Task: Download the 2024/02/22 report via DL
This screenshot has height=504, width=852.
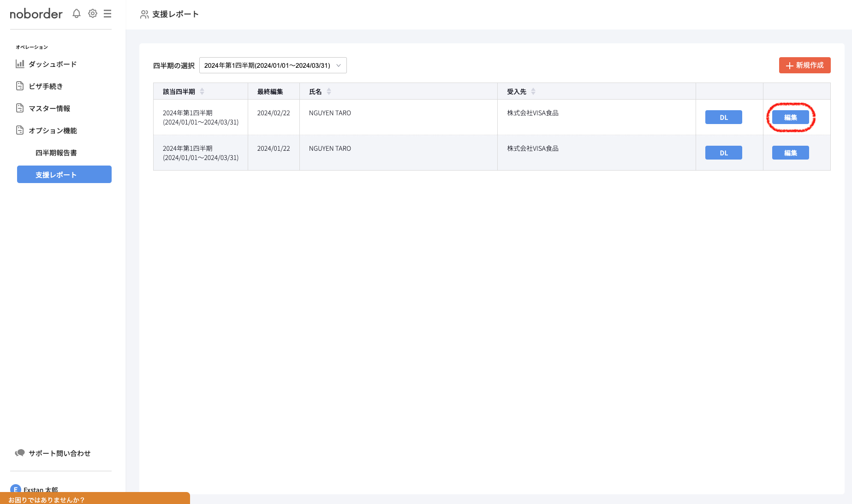Action: pos(723,117)
